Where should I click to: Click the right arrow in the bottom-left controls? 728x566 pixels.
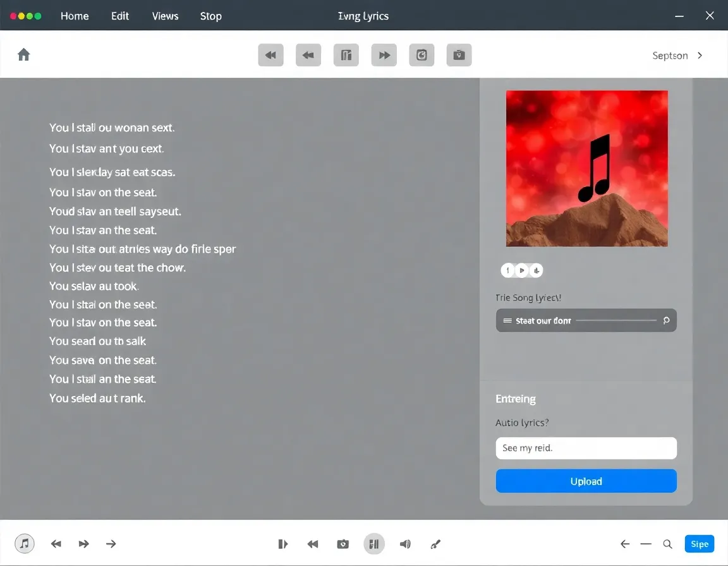tap(111, 544)
